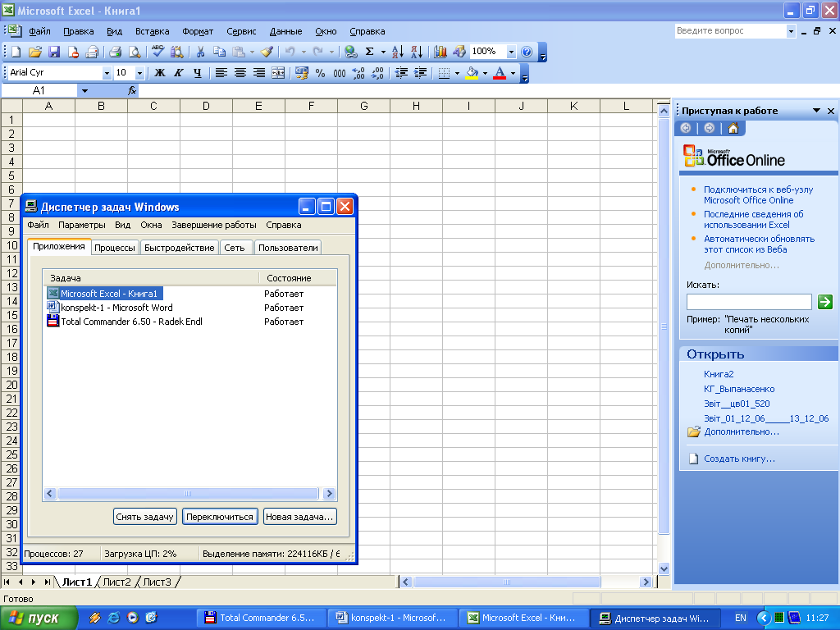
Task: Create a new workbook with the toolbar icon
Action: pos(16,52)
